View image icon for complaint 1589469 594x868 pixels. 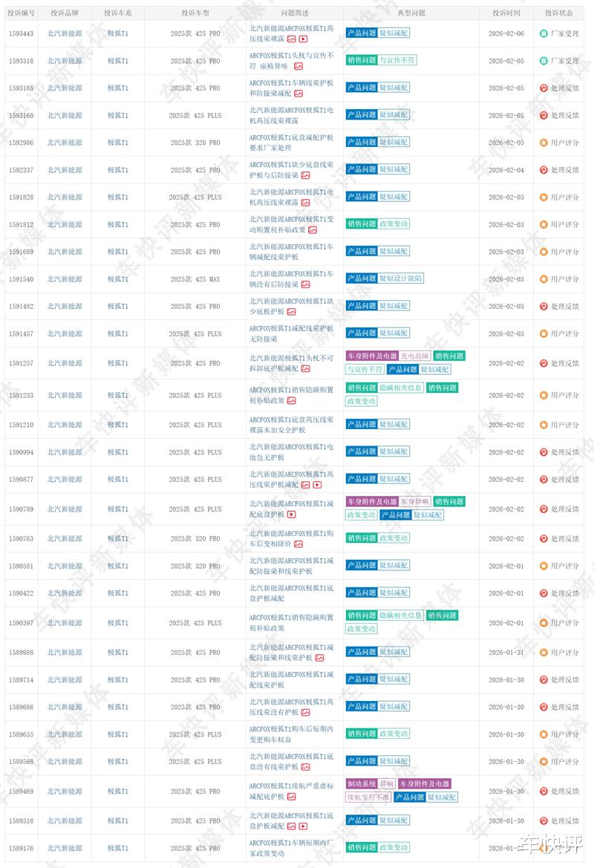[x=292, y=797]
